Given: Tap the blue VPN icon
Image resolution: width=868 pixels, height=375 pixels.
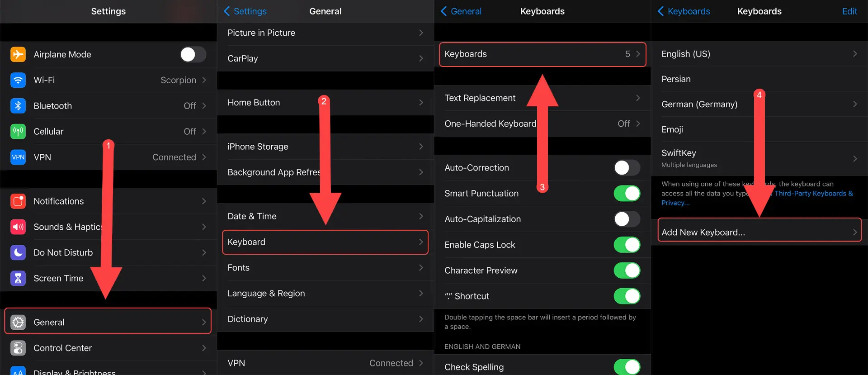Looking at the screenshot, I should (18, 157).
